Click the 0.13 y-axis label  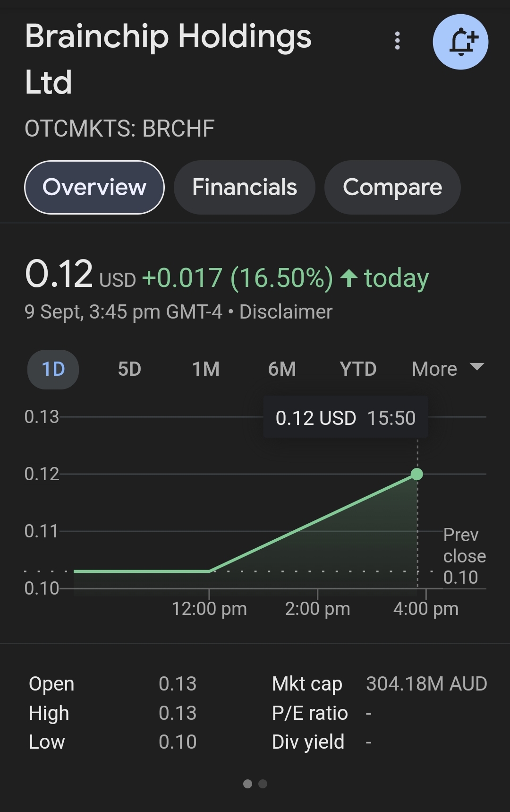tap(42, 417)
